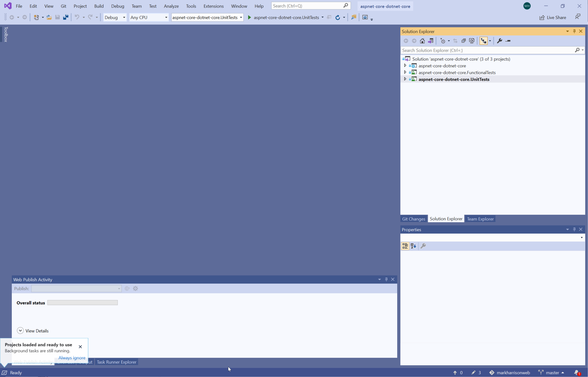Toggle Categorized view in Properties panel
The height and width of the screenshot is (377, 588).
(405, 246)
